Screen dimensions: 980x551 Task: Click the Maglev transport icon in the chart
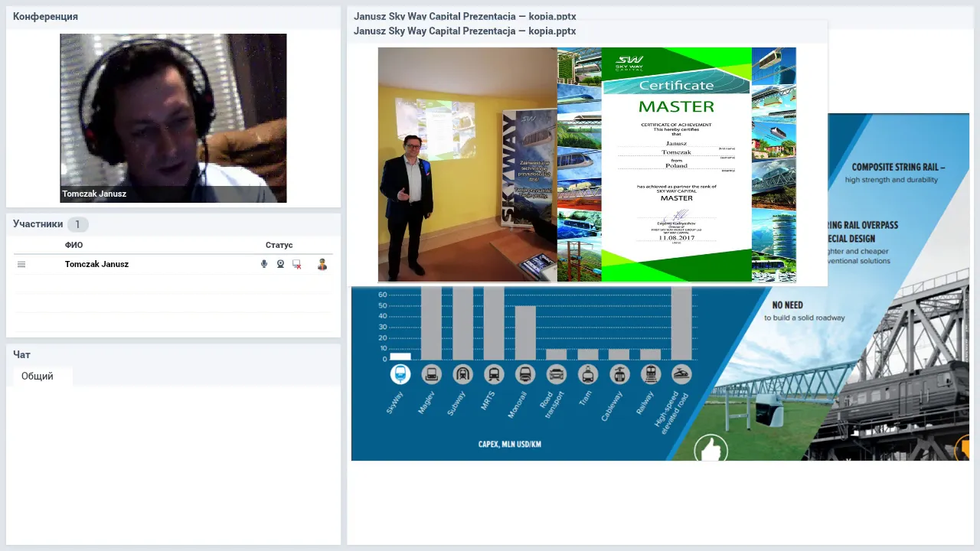[x=431, y=374]
